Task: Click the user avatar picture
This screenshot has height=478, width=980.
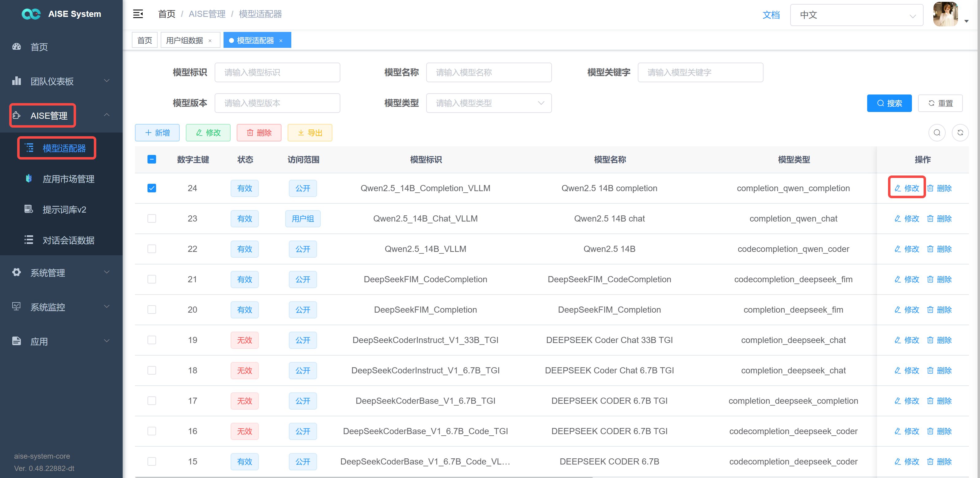Action: point(946,14)
